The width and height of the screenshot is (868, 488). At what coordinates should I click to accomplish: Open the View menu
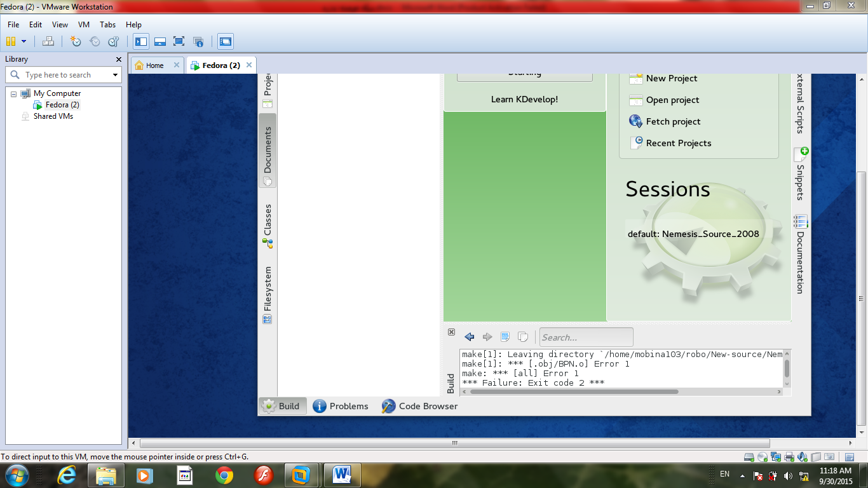(60, 25)
